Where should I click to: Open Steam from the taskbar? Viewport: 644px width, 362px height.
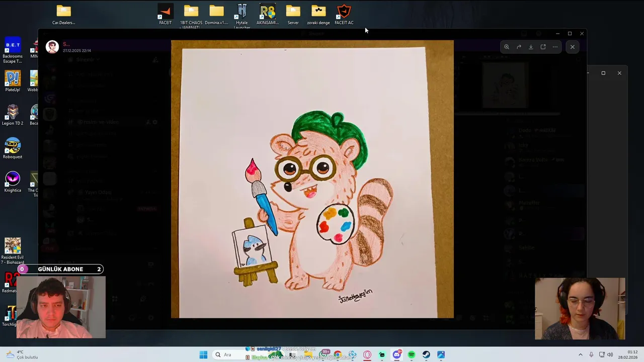(x=426, y=355)
